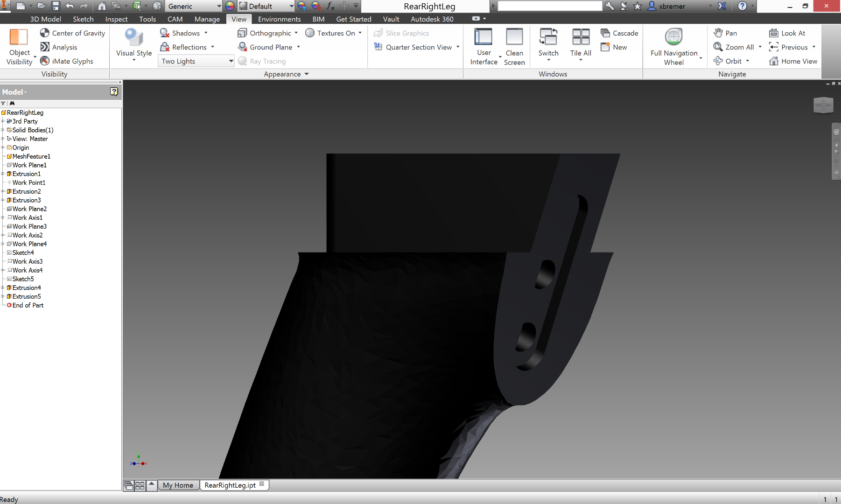
Task: Click Zoom All
Action: (734, 47)
